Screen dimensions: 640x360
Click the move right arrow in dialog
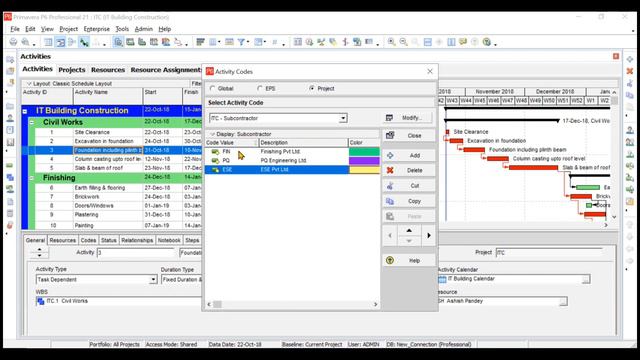[x=429, y=236]
